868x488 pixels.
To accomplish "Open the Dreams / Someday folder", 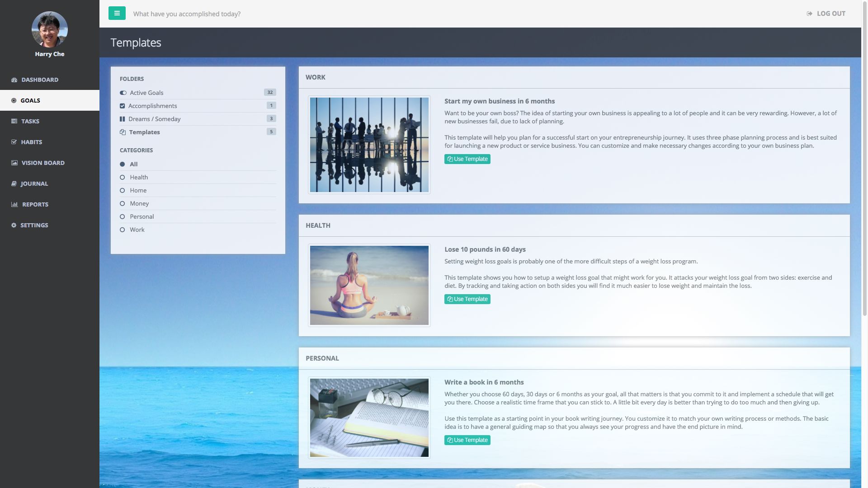I will [x=154, y=119].
